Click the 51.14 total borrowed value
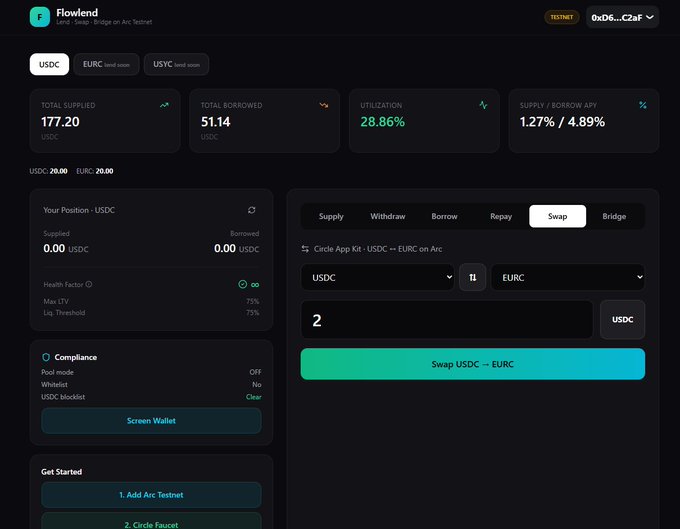Screen dimensions: 680x529 [x=216, y=122]
